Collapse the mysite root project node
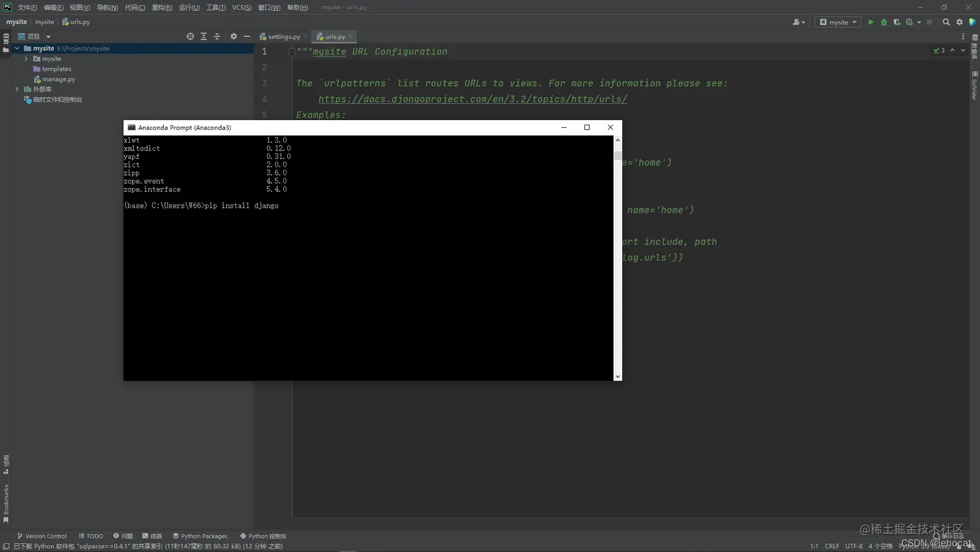The height and width of the screenshot is (552, 980). (17, 48)
